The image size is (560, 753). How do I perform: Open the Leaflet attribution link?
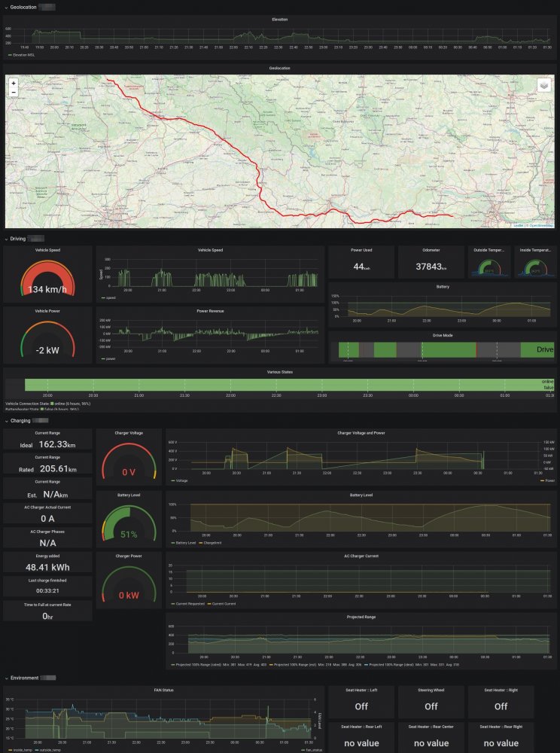[519, 225]
